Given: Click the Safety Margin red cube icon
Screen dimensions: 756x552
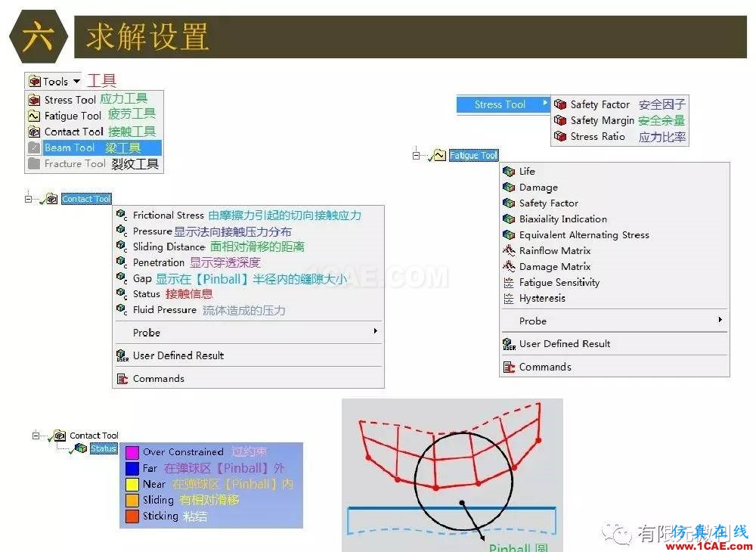Looking at the screenshot, I should [559, 120].
